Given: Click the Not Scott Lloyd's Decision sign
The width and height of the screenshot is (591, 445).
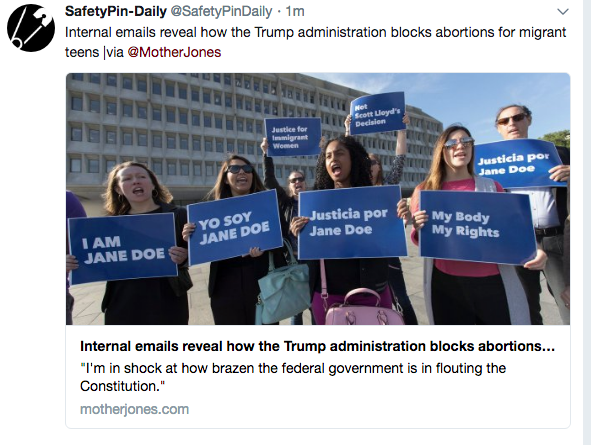Looking at the screenshot, I should coord(377,113).
